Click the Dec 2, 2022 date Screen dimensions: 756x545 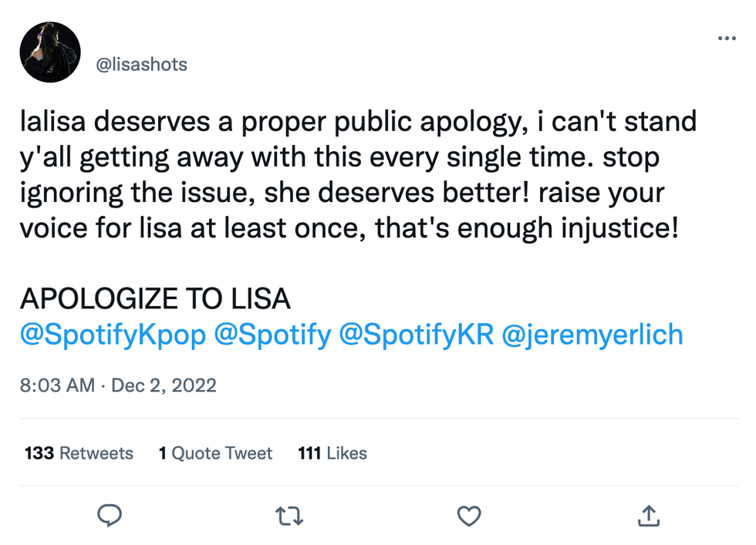(x=164, y=385)
